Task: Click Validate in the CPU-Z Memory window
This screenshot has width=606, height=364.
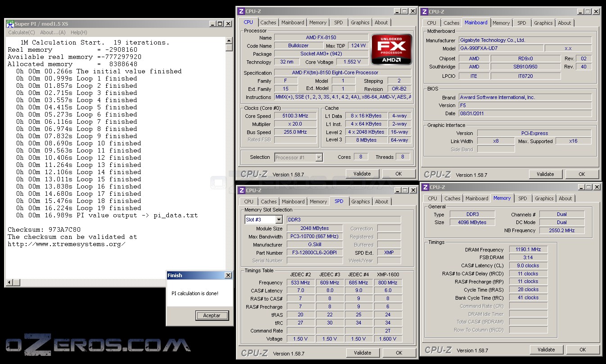Action: pyautogui.click(x=546, y=350)
